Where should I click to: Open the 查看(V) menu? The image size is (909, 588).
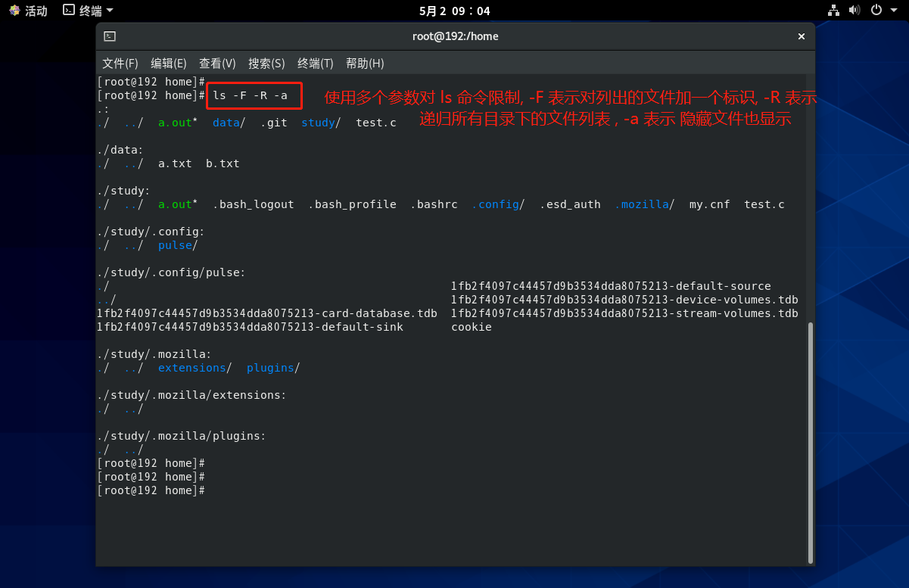[x=217, y=64]
